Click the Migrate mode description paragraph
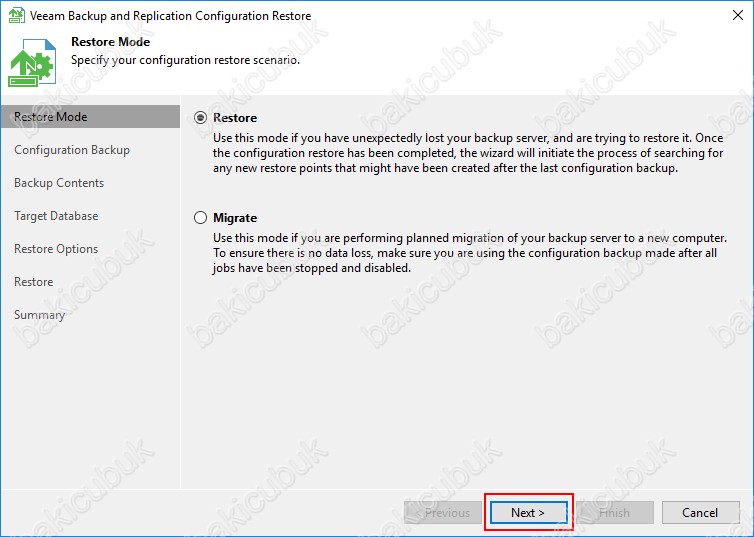Image resolution: width=754 pixels, height=537 pixels. click(470, 253)
